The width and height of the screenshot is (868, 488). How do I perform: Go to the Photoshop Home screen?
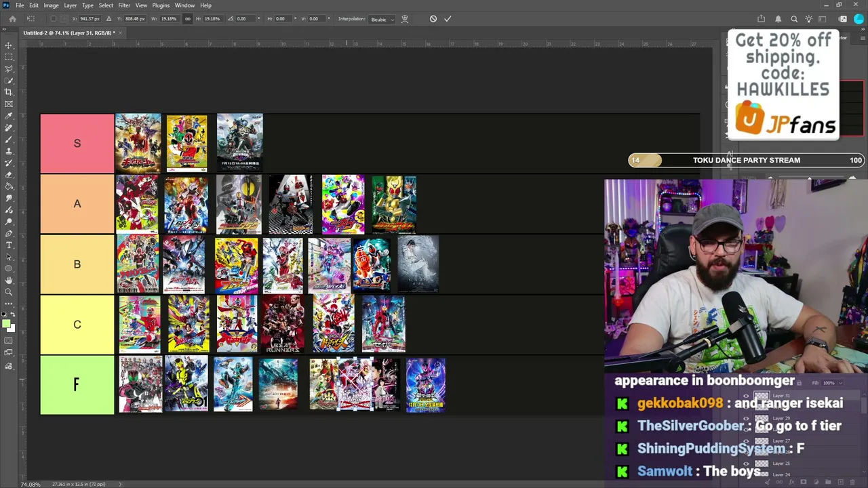tap(12, 19)
